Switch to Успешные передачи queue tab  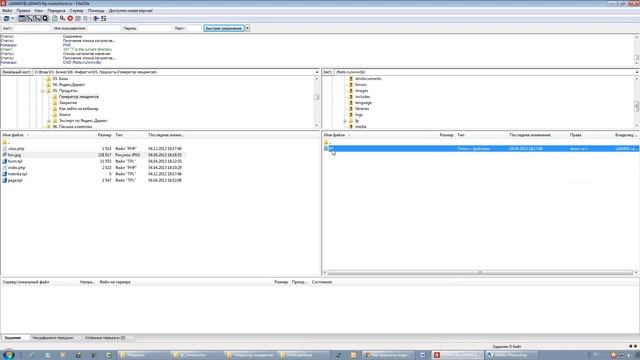pyautogui.click(x=105, y=338)
